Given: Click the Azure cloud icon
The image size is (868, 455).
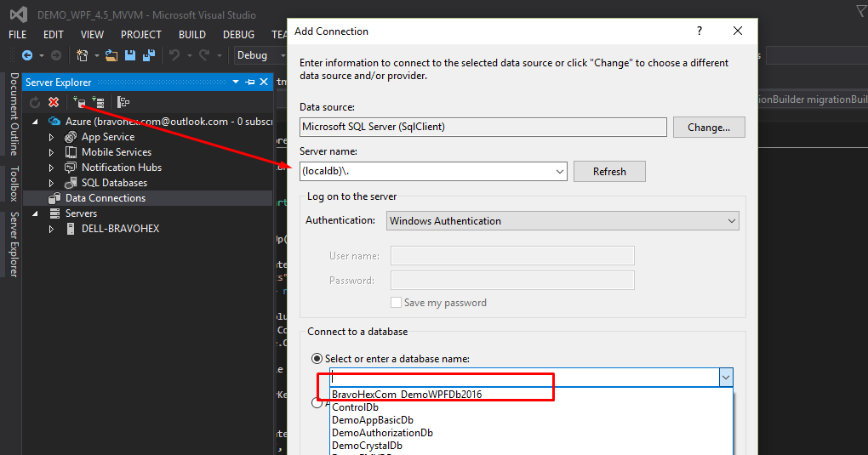Looking at the screenshot, I should 54,122.
